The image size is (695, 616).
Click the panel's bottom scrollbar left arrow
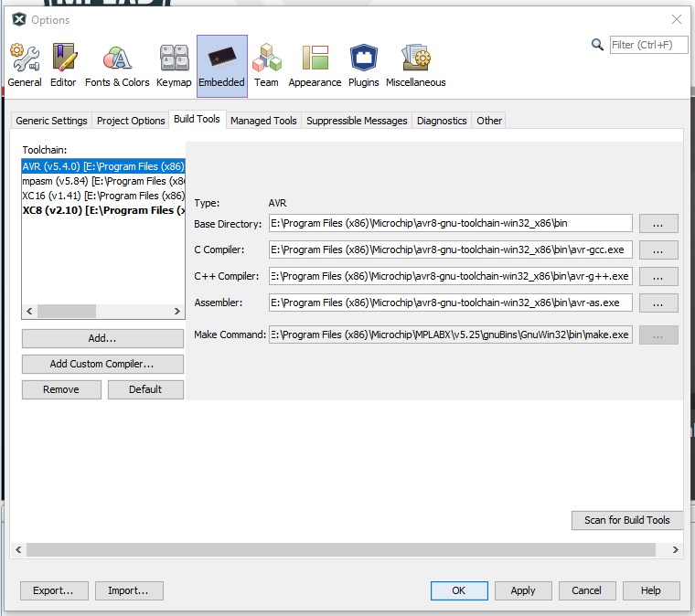click(18, 550)
